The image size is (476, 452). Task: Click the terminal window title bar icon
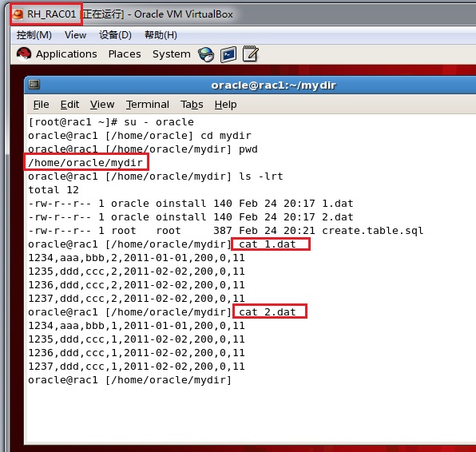click(34, 85)
